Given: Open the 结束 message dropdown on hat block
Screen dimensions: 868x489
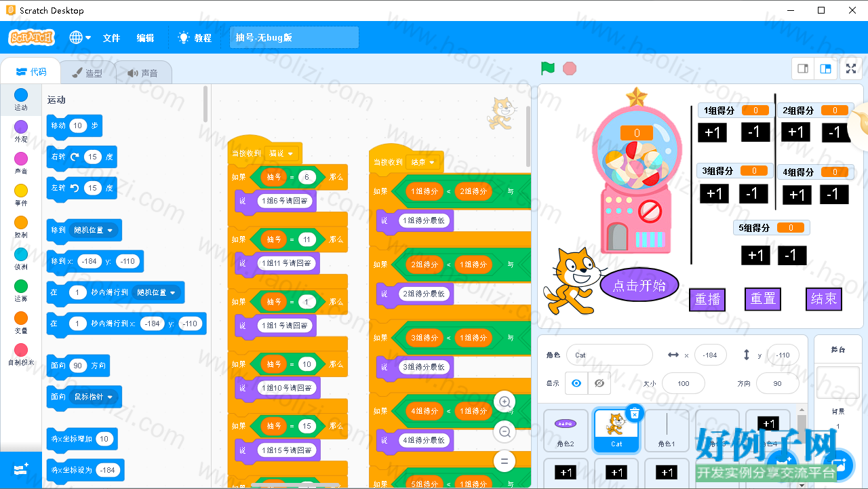Looking at the screenshot, I should click(x=424, y=162).
